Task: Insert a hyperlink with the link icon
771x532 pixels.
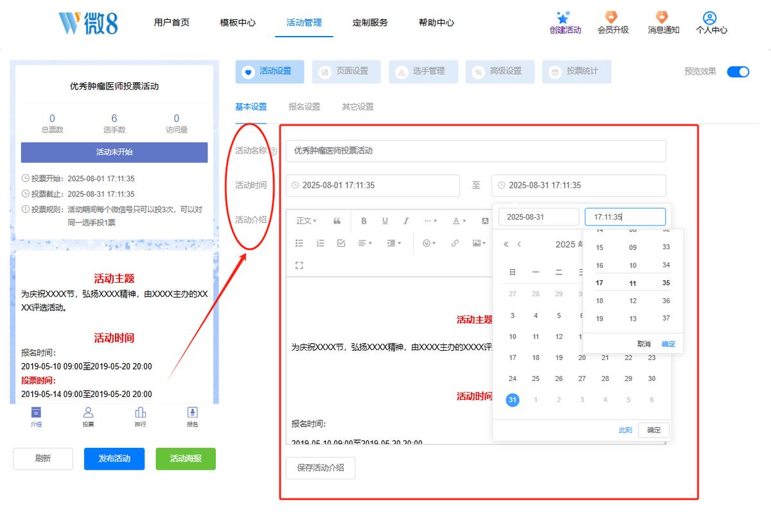Action: point(455,243)
